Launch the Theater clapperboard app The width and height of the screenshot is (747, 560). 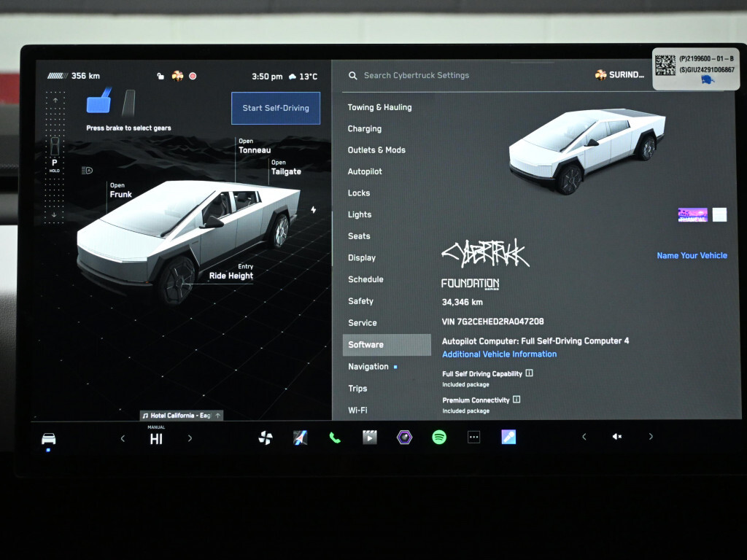[x=370, y=437]
